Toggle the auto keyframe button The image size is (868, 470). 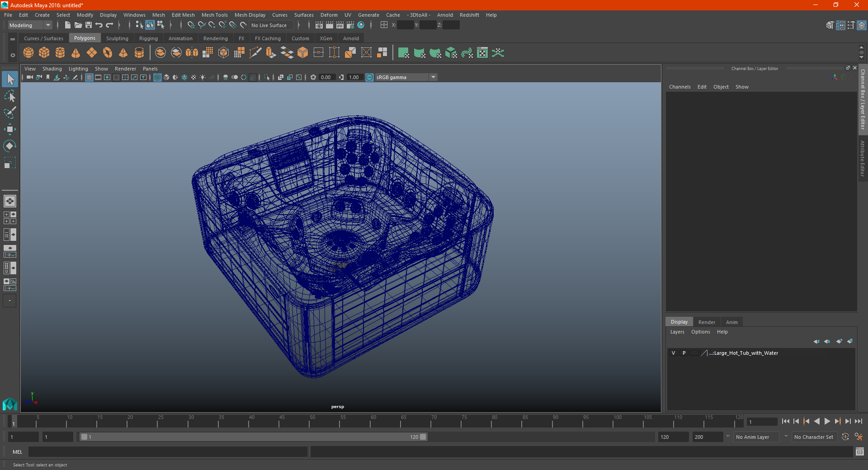tap(845, 437)
